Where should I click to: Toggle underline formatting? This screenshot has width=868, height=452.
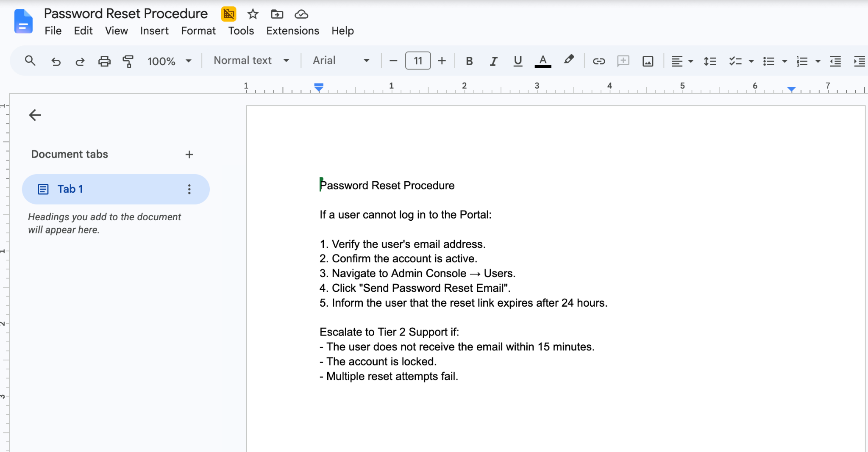click(x=517, y=61)
